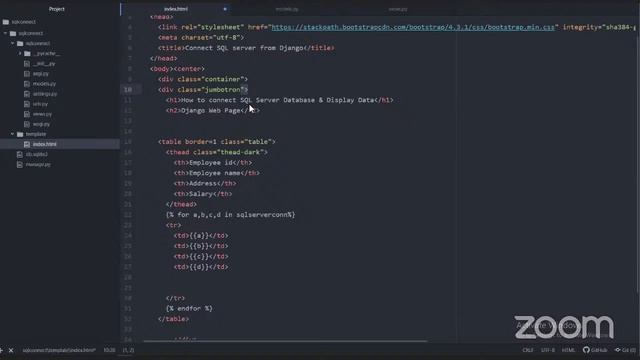Open views.py from the file tree

42,114
